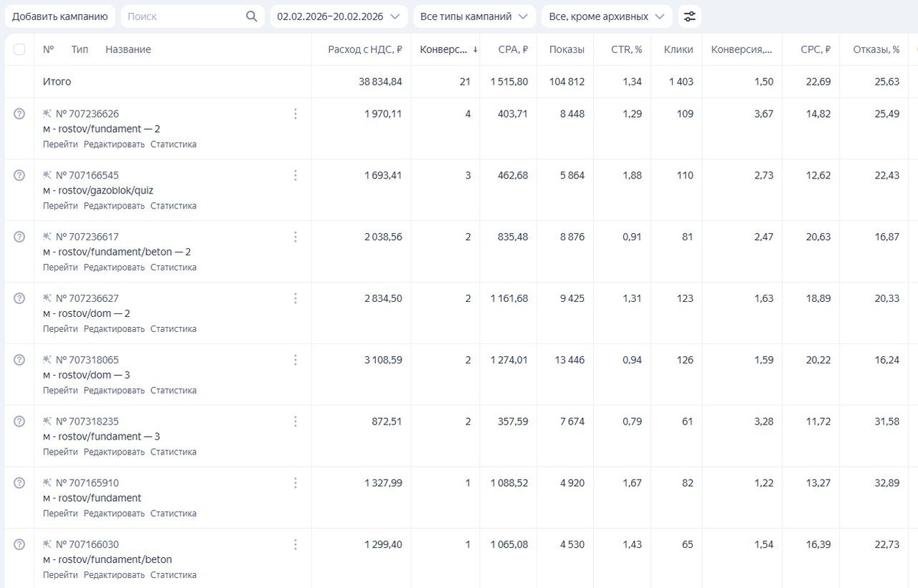Image resolution: width=918 pixels, height=588 pixels.
Task: Sort by 'CTR, %' column header
Action: point(626,49)
